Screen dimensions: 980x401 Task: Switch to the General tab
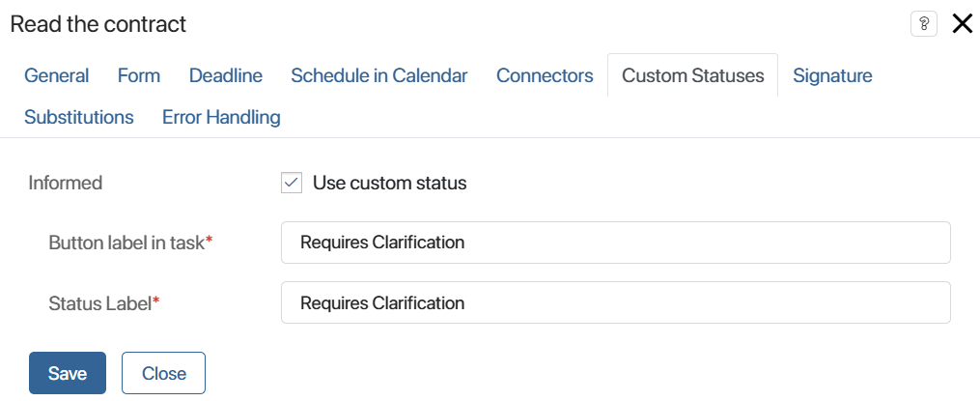[56, 75]
